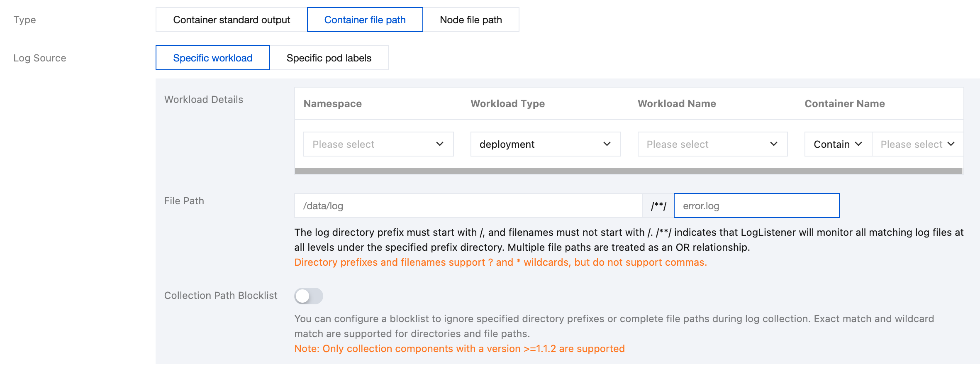980x372 pixels.
Task: Enable the Collection Path Blocklist switch
Action: (x=308, y=296)
